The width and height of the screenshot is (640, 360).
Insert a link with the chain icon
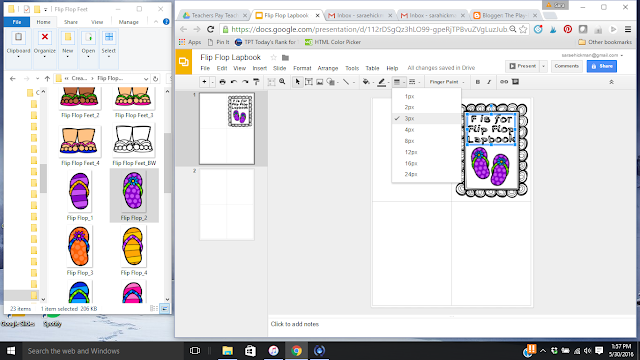coord(504,82)
